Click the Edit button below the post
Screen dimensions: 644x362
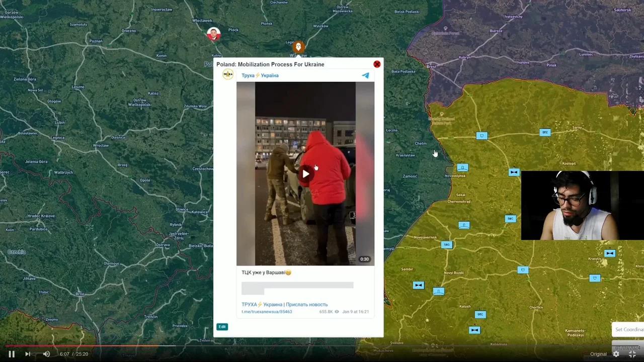[222, 326]
